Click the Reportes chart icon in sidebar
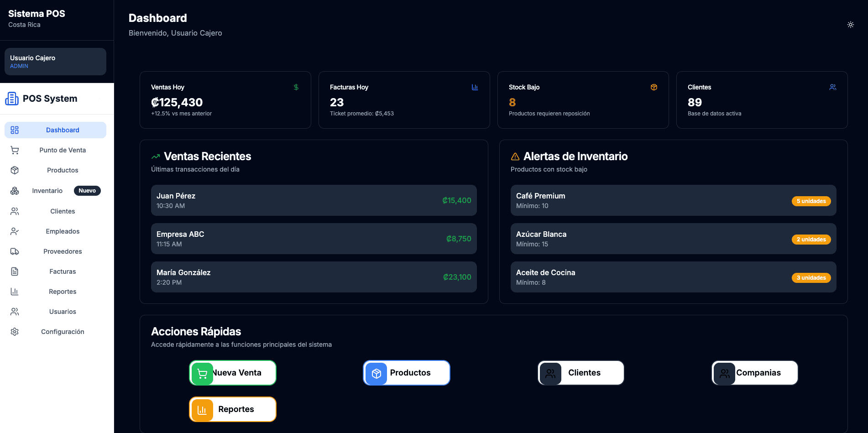The width and height of the screenshot is (868, 433). click(x=15, y=292)
